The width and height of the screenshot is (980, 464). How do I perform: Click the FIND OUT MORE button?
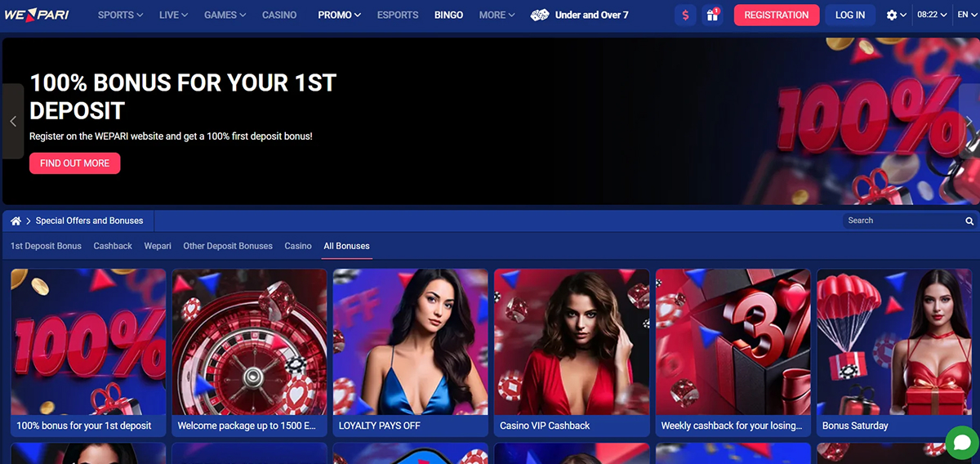click(74, 163)
